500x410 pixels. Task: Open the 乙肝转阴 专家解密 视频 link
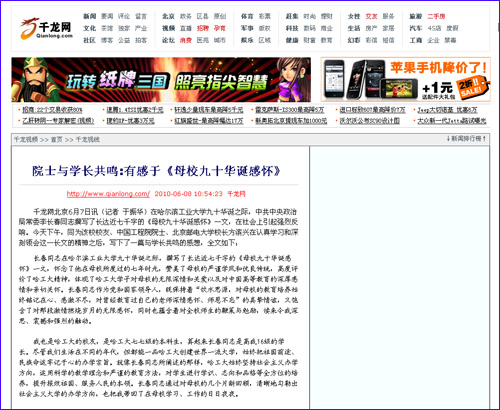pos(58,121)
